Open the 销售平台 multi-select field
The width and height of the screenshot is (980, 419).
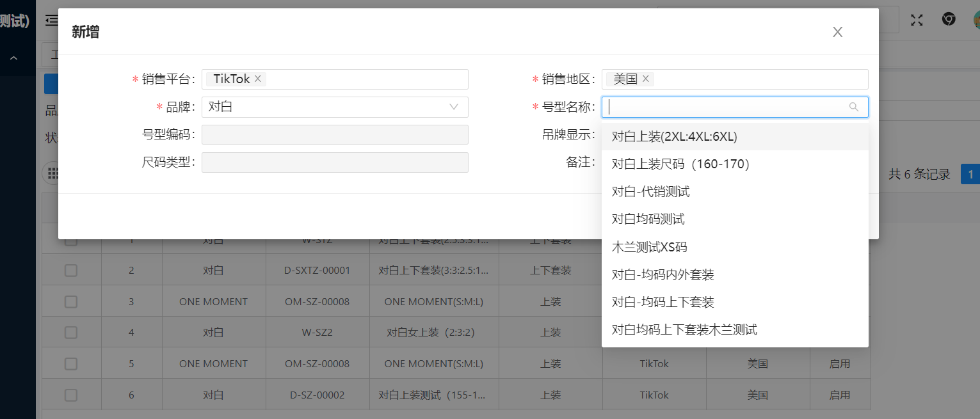tap(365, 79)
